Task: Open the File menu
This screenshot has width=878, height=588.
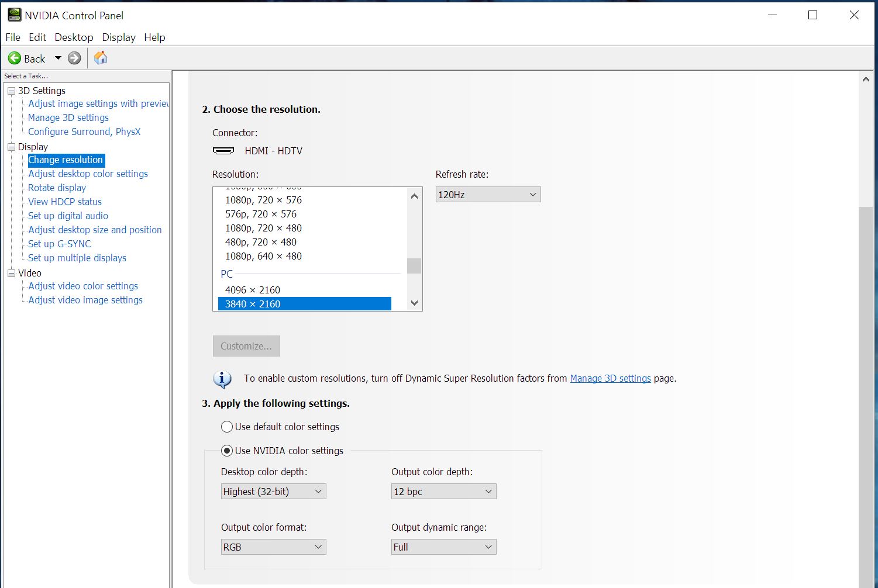Action: pyautogui.click(x=13, y=37)
